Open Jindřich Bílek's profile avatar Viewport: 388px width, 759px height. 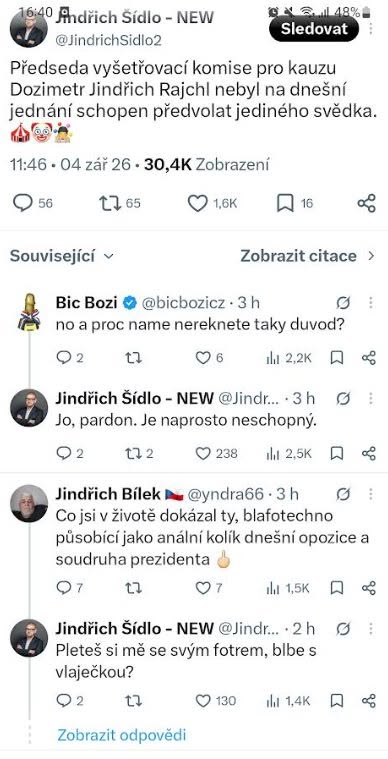(29, 503)
